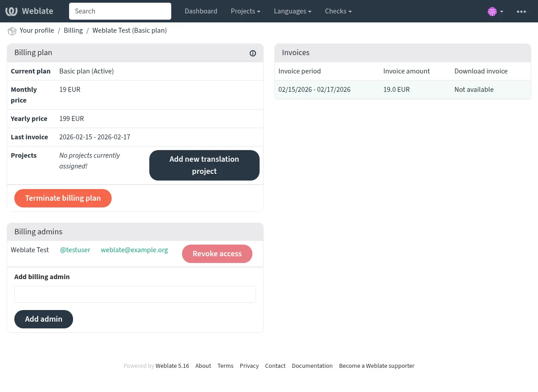Expand the Projects dropdown
538x392 pixels.
pos(245,11)
